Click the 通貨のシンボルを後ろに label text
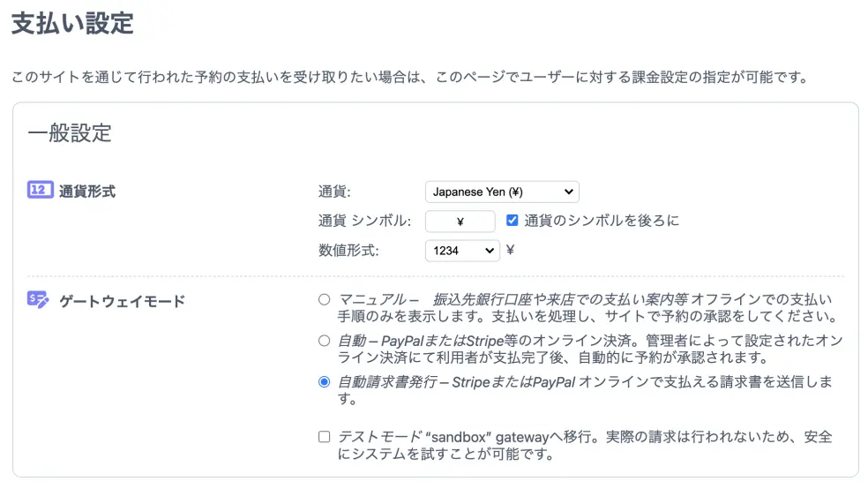Viewport: 868px width, 489px height. [602, 221]
